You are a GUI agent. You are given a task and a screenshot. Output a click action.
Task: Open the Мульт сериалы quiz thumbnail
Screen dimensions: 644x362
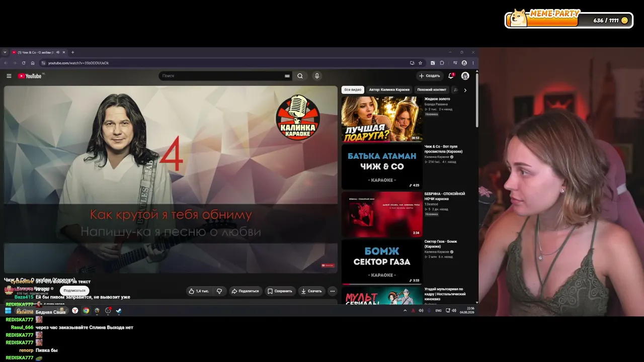[382, 296]
